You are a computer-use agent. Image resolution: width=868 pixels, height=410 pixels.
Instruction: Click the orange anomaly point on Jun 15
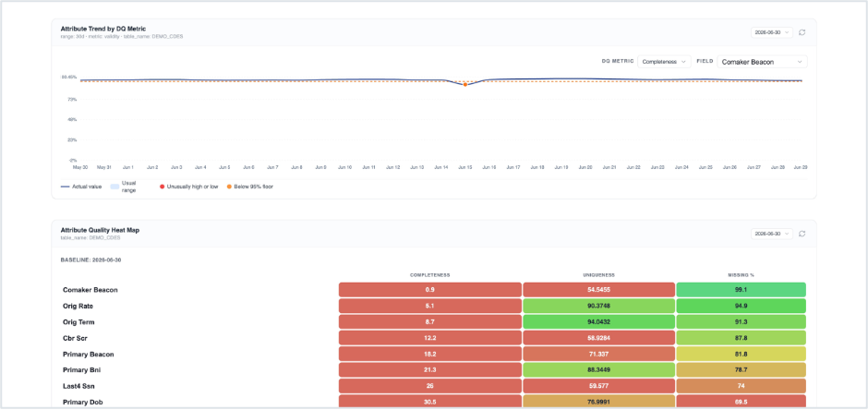point(465,85)
